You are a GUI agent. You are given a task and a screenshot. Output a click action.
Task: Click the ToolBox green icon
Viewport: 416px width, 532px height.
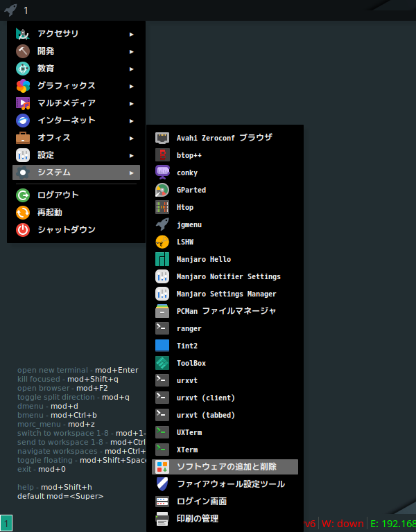(162, 363)
